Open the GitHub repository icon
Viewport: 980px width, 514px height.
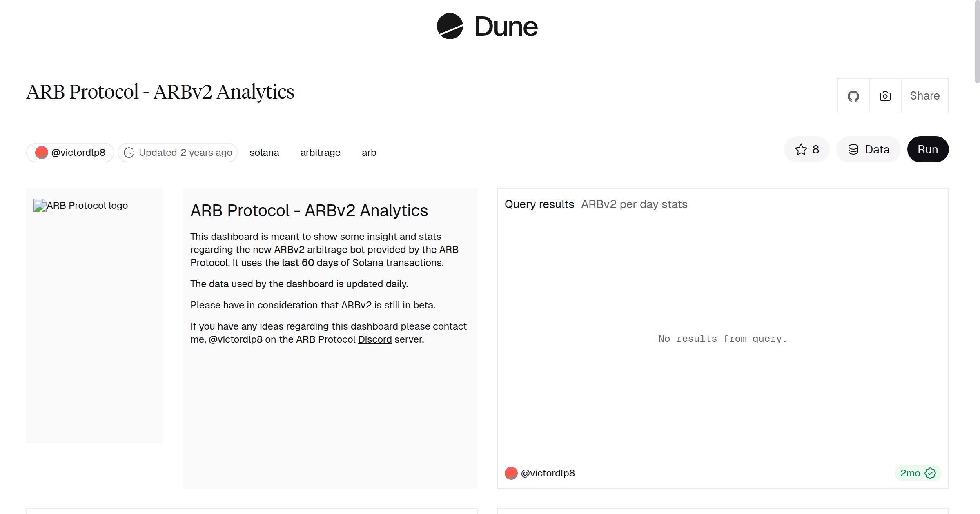(x=853, y=95)
